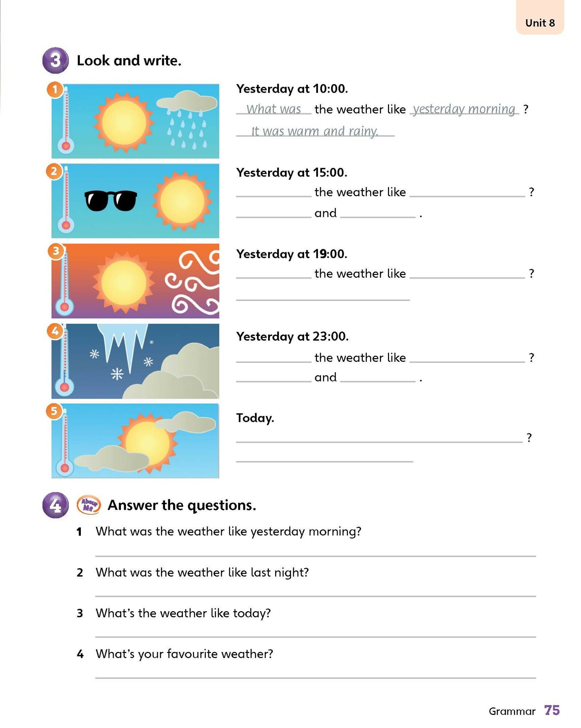Click the "Yesterday at 19:00." heading

pyautogui.click(x=292, y=254)
